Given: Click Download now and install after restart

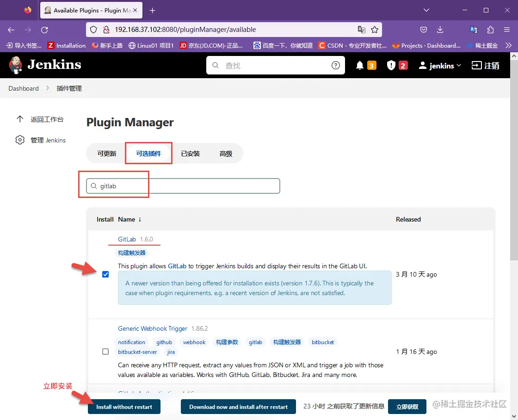Looking at the screenshot, I should pos(238,407).
